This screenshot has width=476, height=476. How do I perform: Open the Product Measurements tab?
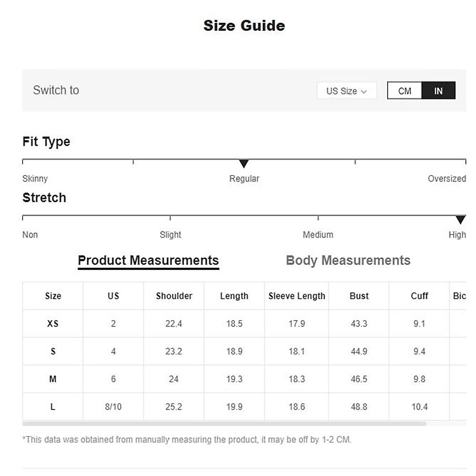click(x=148, y=261)
